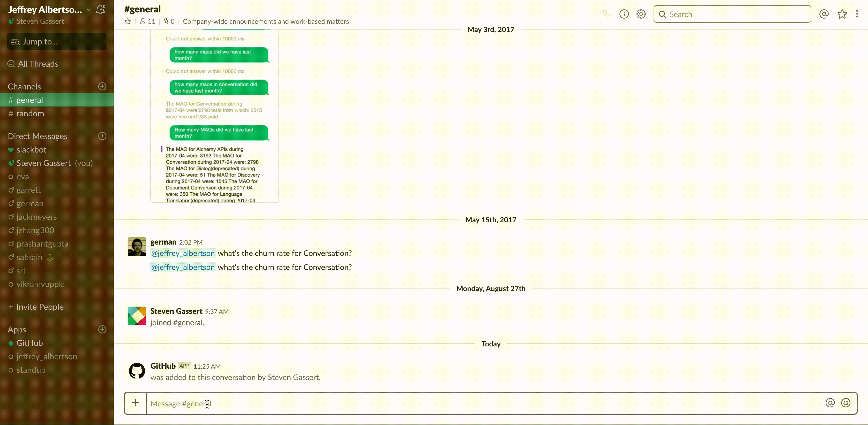This screenshot has height=425, width=868.
Task: Click @jeffrey_albertson mention in first message
Action: coord(183,253)
